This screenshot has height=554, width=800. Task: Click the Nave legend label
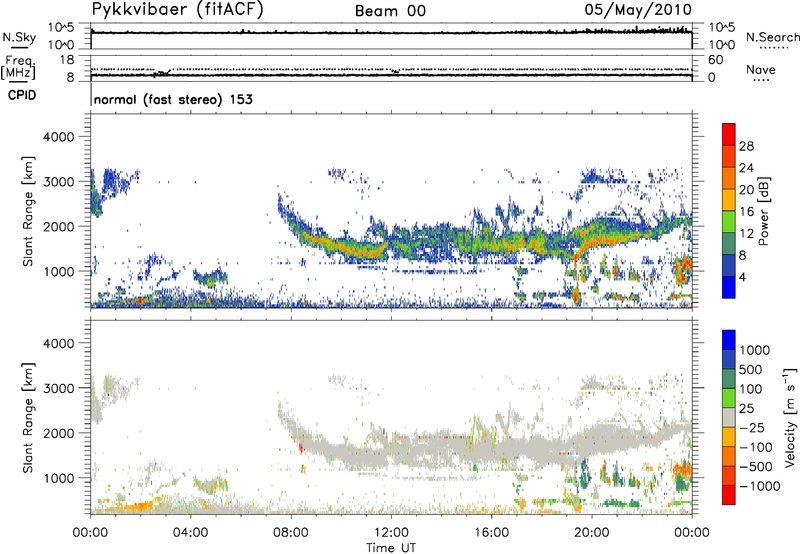761,70
